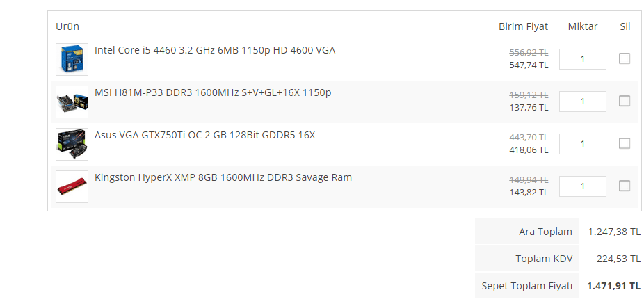This screenshot has height=306, width=644.
Task: Check delete box for MSI H81M-P33
Action: pos(625,101)
